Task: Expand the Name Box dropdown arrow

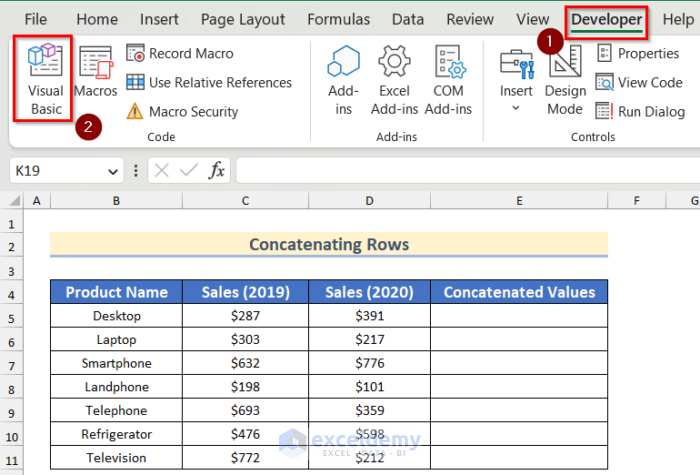Action: point(113,171)
